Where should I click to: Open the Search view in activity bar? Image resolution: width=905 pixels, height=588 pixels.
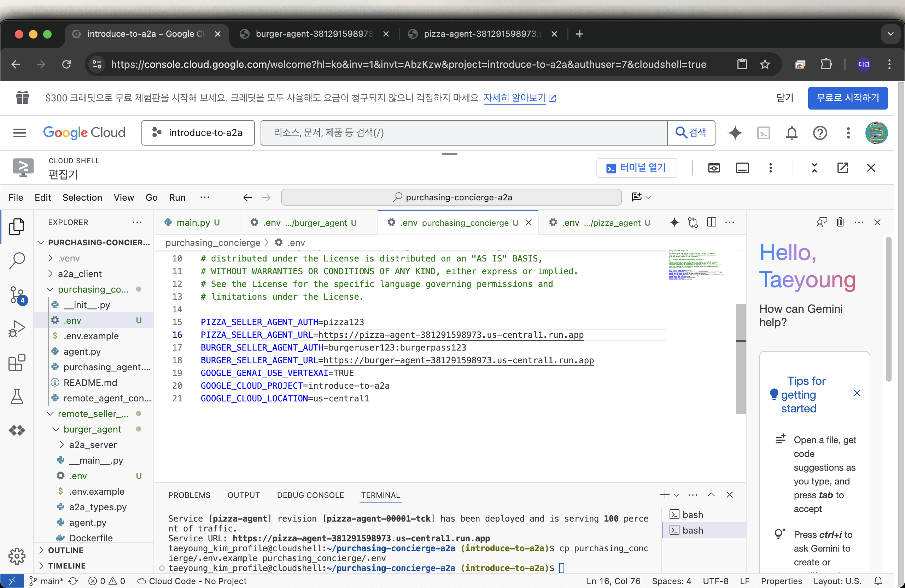(x=17, y=261)
